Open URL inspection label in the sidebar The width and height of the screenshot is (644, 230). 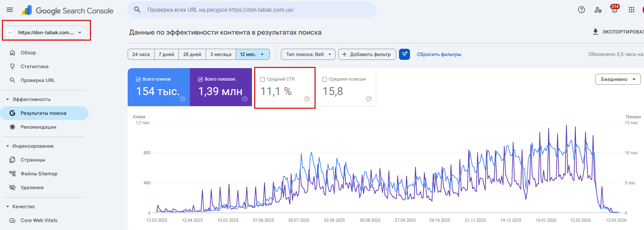(38, 80)
